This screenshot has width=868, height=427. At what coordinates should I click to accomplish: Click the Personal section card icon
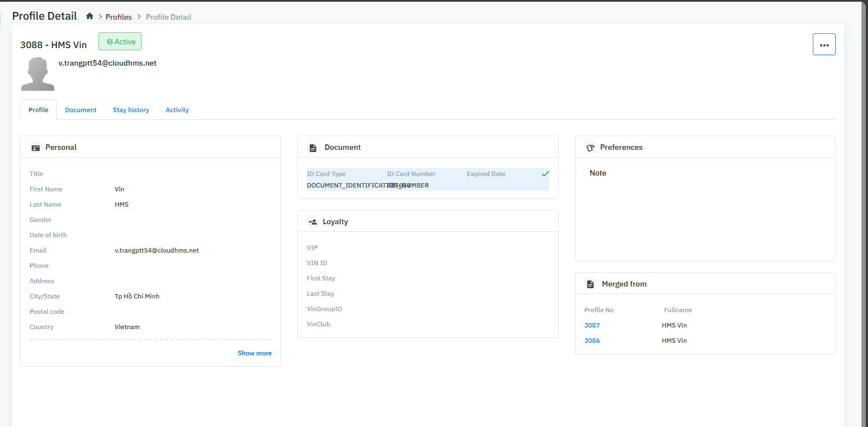click(x=36, y=148)
